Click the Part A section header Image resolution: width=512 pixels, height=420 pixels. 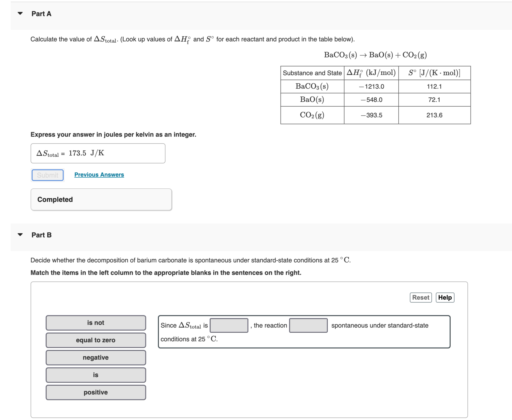41,14
